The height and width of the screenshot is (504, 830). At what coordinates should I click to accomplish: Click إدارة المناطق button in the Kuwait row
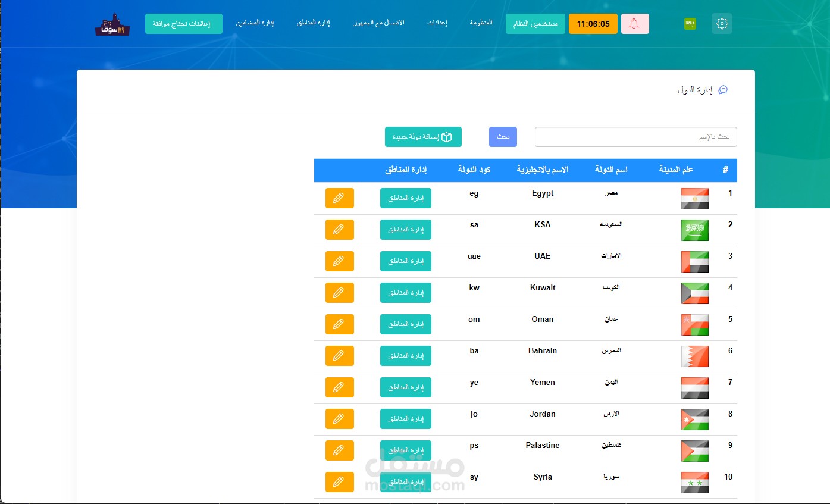tap(406, 293)
